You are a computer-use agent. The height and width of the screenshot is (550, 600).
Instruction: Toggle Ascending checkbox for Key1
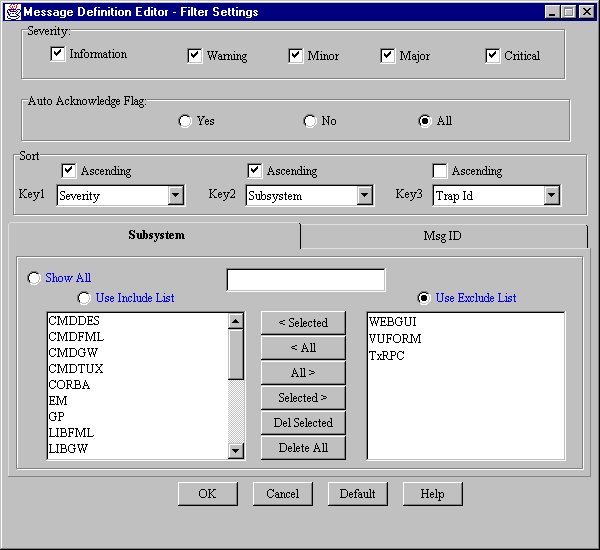tap(69, 171)
